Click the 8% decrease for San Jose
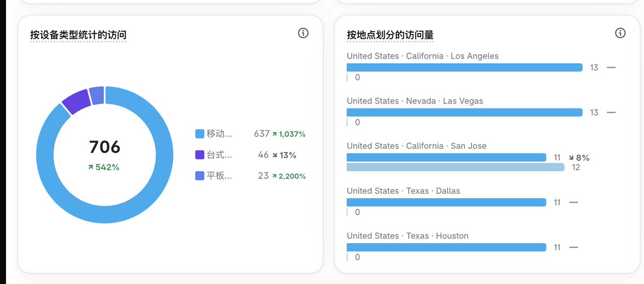 [579, 158]
